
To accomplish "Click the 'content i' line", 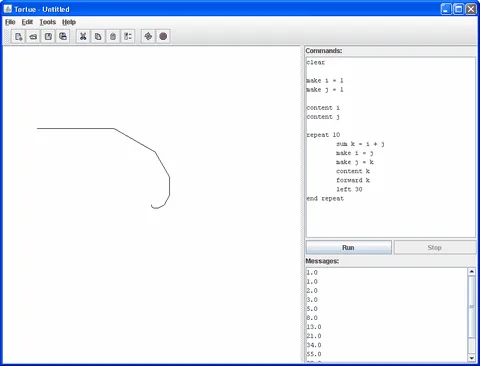I will pyautogui.click(x=323, y=108).
